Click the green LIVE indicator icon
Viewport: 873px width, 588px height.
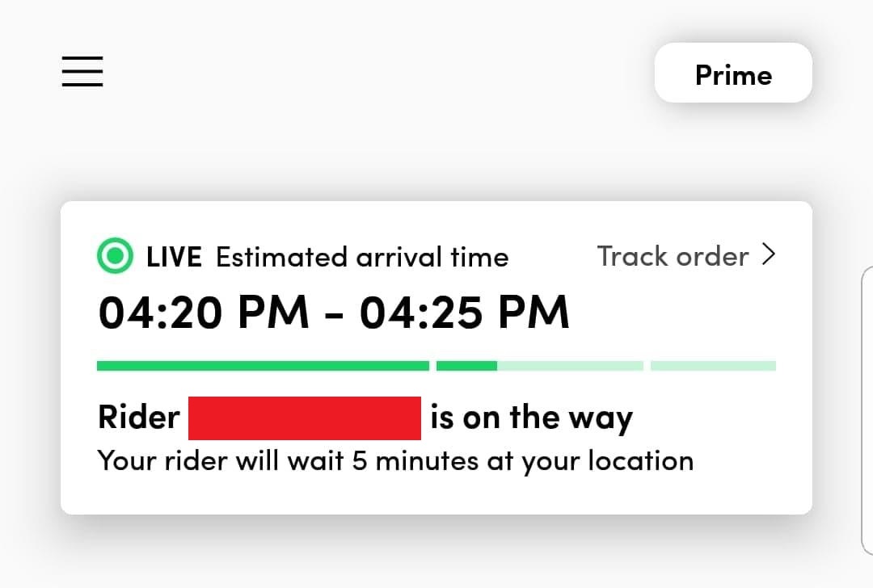[115, 255]
